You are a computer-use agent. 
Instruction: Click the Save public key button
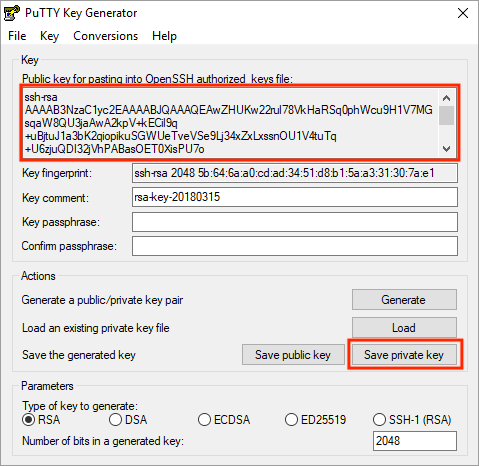tap(293, 355)
